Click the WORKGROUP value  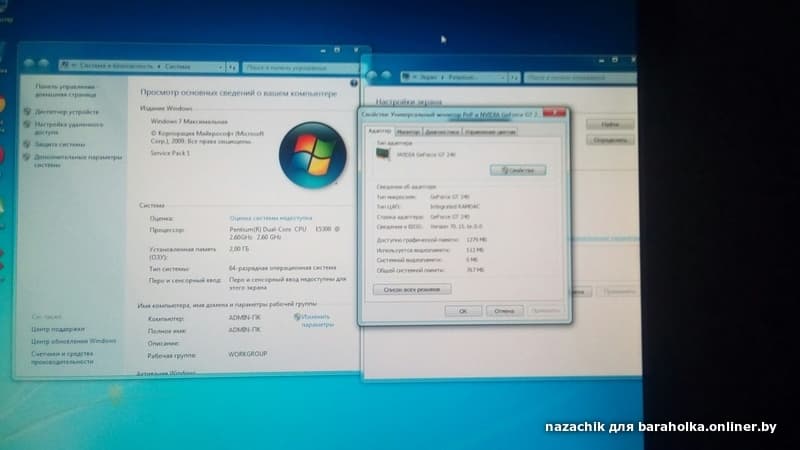coord(247,354)
